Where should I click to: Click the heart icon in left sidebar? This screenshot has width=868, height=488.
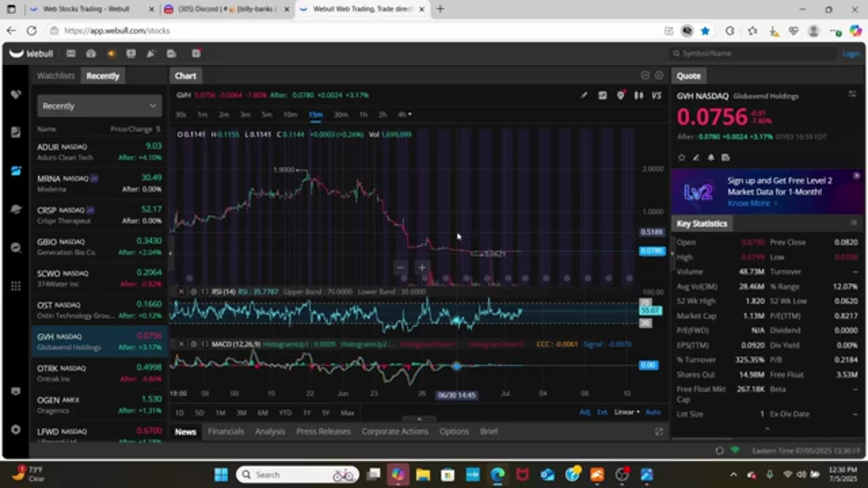16,94
